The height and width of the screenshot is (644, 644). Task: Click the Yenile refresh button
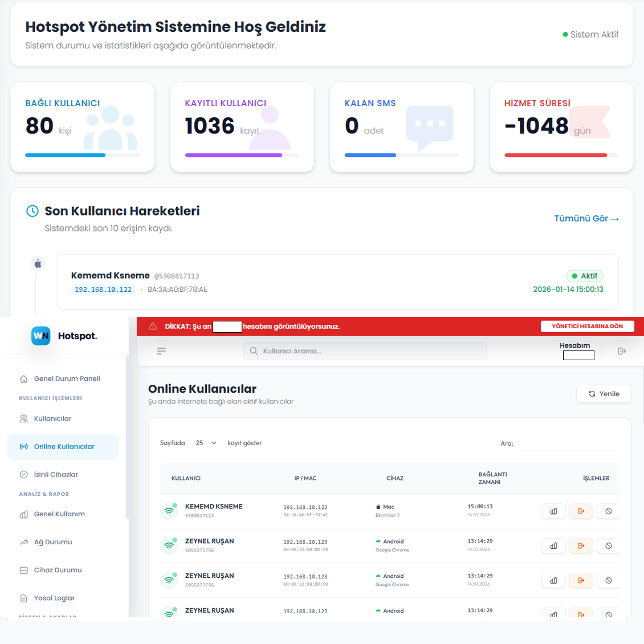[604, 394]
